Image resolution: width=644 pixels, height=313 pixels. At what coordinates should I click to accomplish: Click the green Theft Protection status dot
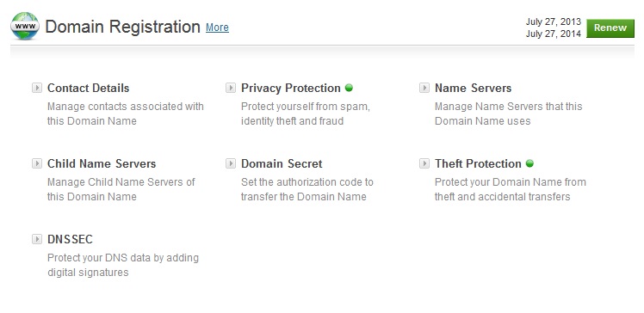tap(529, 163)
